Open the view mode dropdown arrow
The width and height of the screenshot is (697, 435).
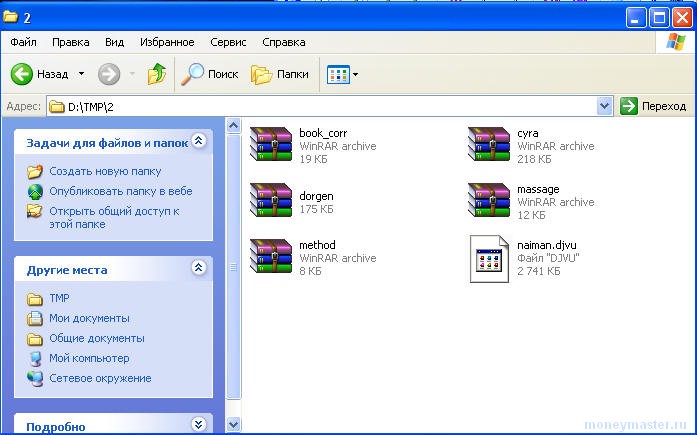(x=355, y=75)
